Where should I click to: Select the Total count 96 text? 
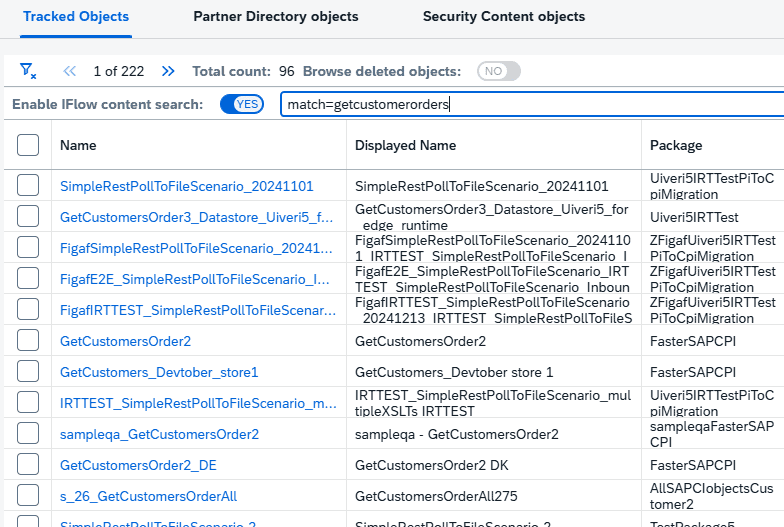tap(244, 71)
